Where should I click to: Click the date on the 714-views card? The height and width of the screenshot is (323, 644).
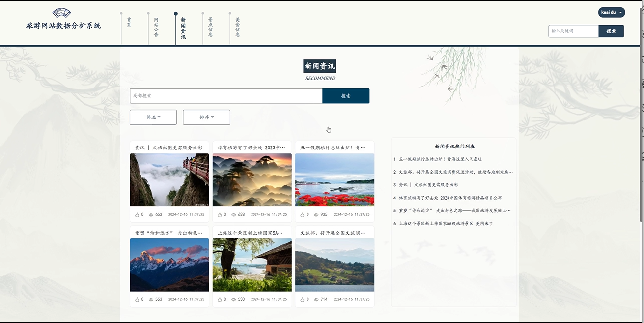click(351, 300)
